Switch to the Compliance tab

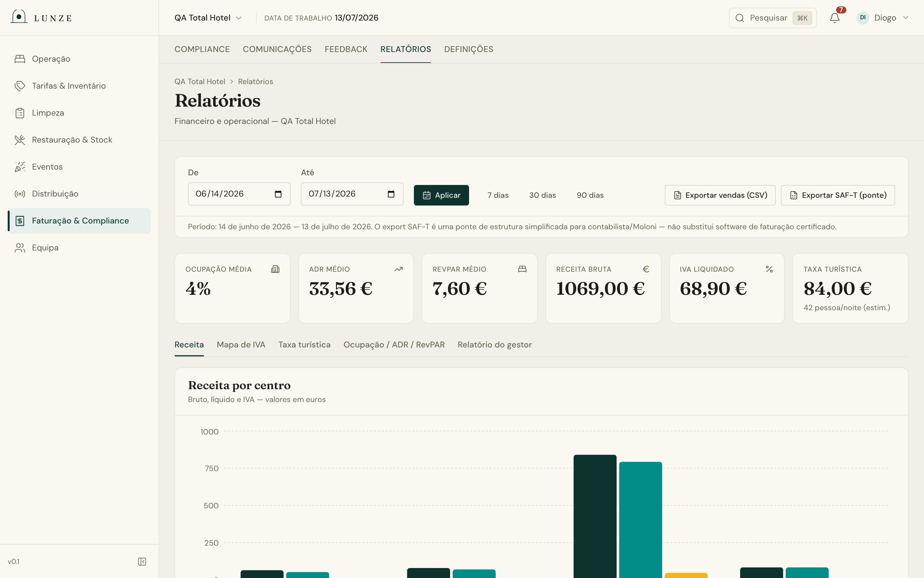(202, 49)
